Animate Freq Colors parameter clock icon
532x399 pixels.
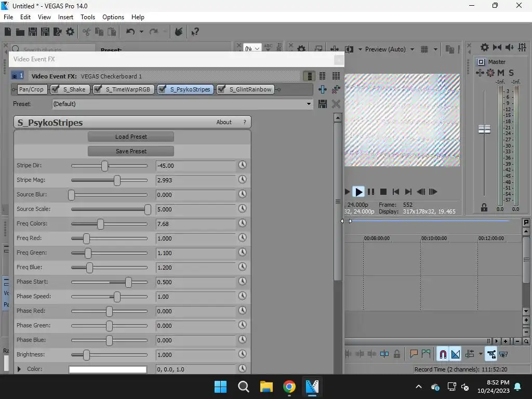coord(242,223)
